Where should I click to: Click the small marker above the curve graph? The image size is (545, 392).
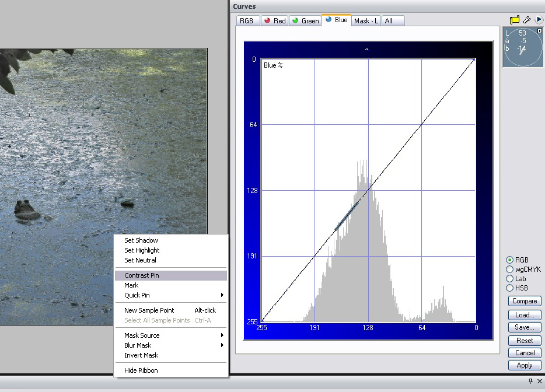pyautogui.click(x=366, y=49)
